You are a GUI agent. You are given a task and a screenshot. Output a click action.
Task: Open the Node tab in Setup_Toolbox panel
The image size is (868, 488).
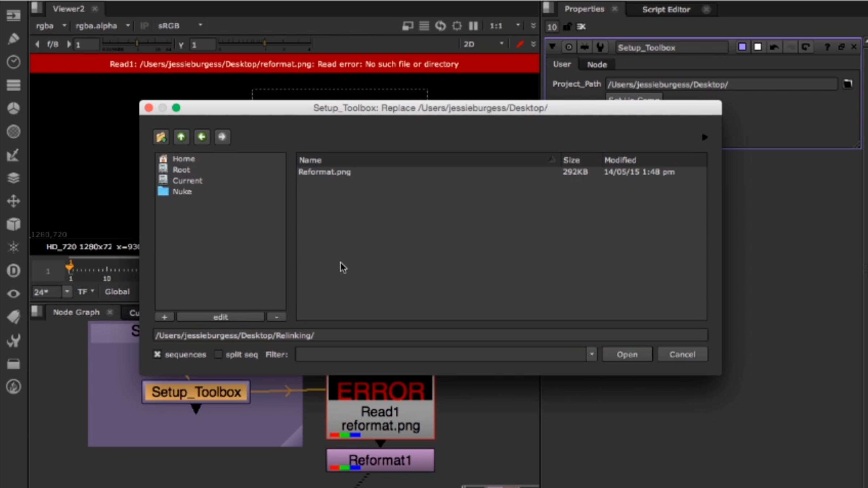coord(597,65)
